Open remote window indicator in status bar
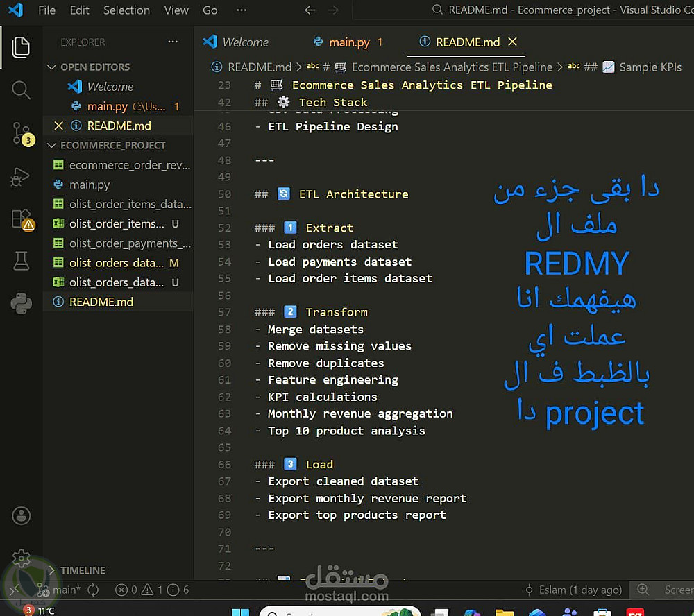Screen dimensions: 694x616 [x=14, y=590]
